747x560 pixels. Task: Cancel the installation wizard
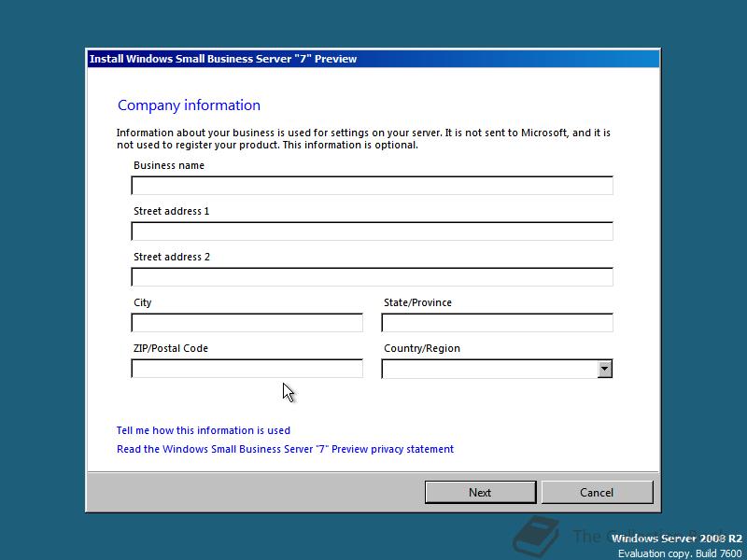click(597, 493)
